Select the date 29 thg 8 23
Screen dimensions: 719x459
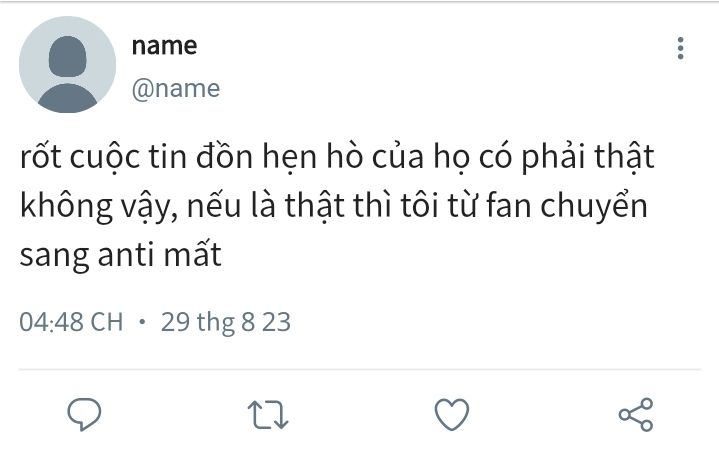pyautogui.click(x=226, y=322)
